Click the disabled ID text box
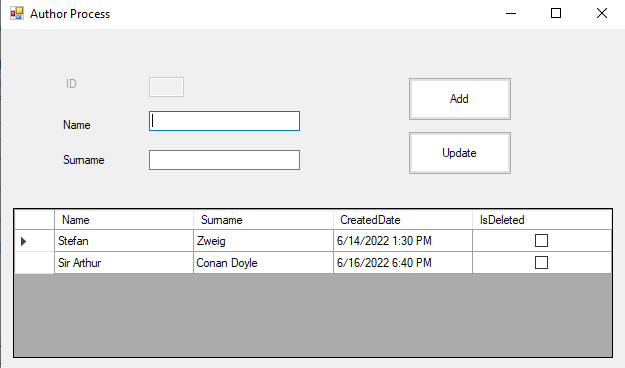625x368 pixels. pyautogui.click(x=167, y=87)
